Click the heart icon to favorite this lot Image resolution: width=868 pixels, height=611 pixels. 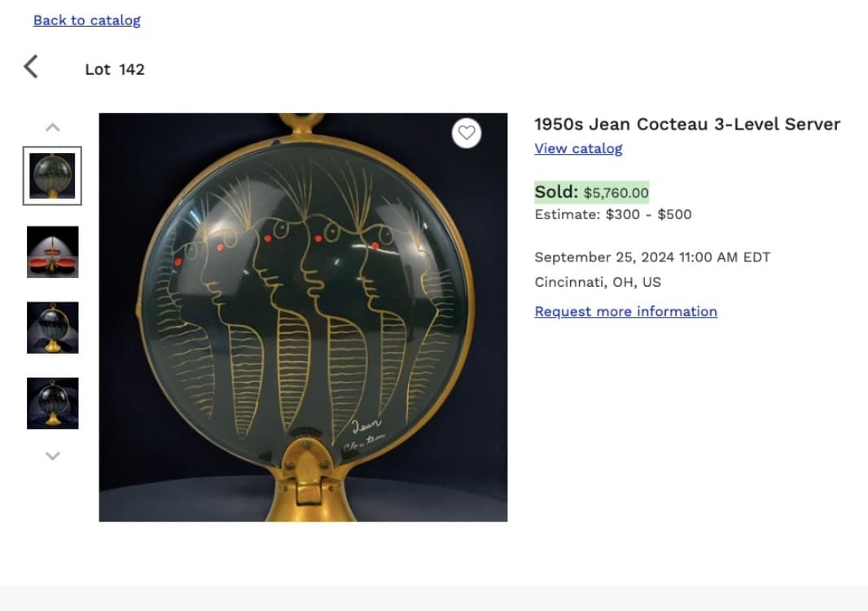click(x=467, y=133)
